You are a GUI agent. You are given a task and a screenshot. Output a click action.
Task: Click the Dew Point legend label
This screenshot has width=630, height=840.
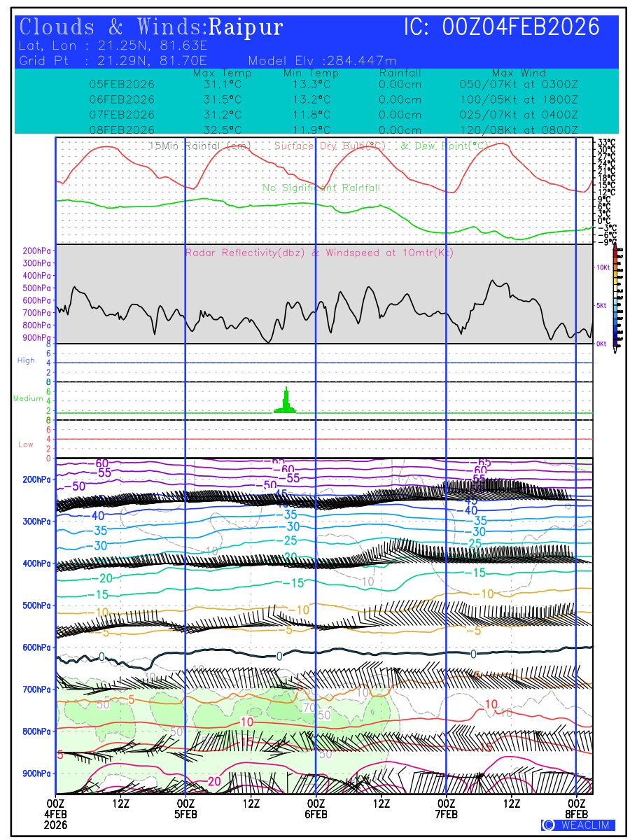click(x=444, y=146)
